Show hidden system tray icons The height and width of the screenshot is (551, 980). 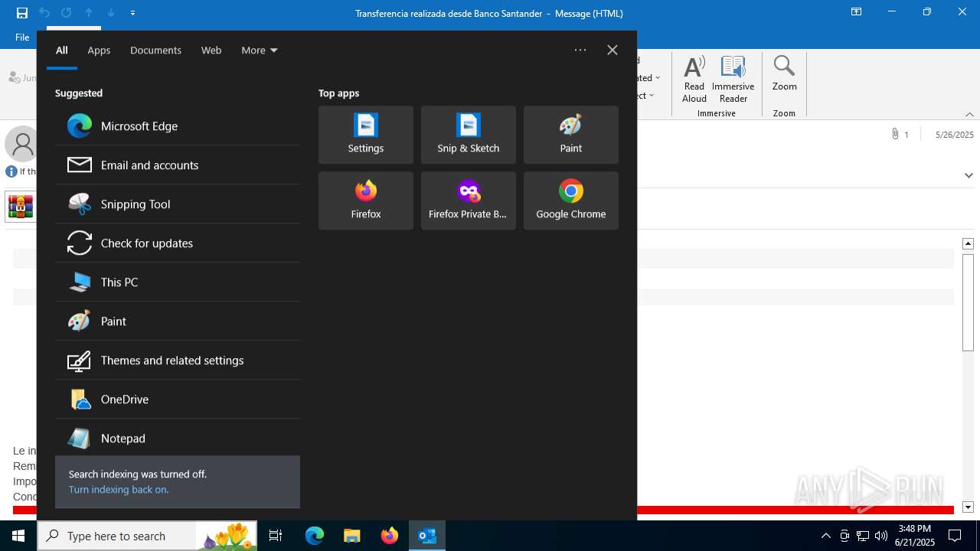[x=825, y=536]
